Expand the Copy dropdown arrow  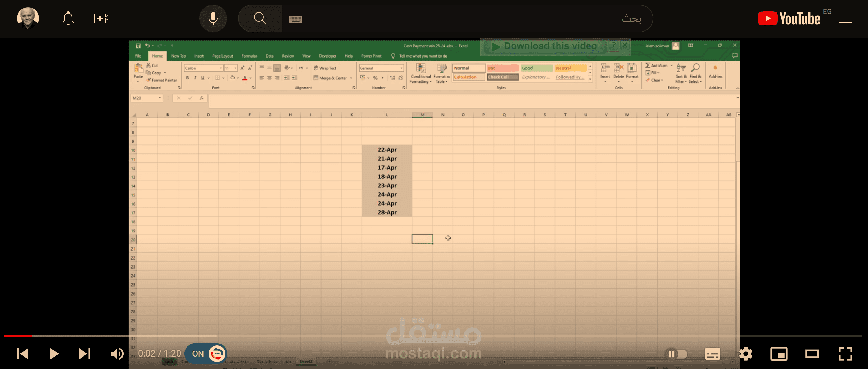[165, 73]
